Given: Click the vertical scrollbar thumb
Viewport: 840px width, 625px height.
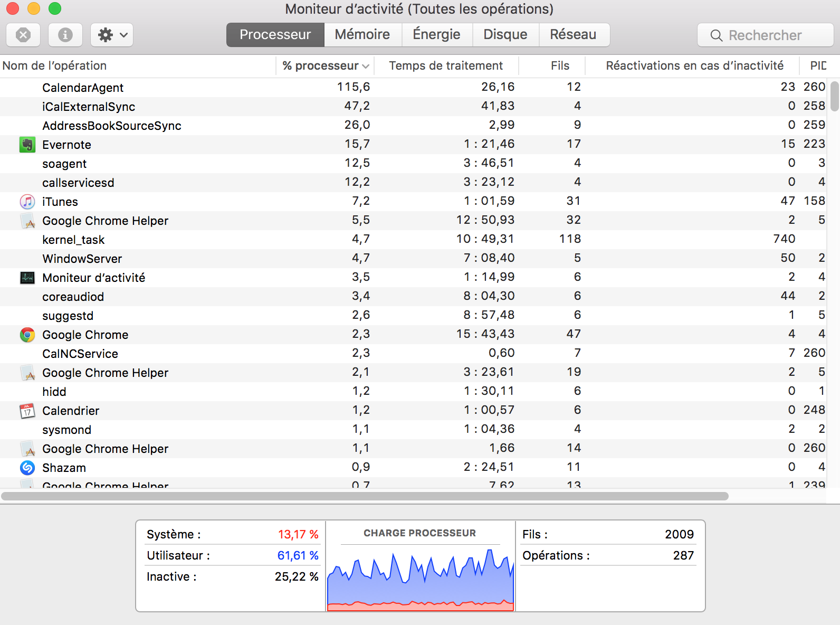Looking at the screenshot, I should [x=834, y=96].
